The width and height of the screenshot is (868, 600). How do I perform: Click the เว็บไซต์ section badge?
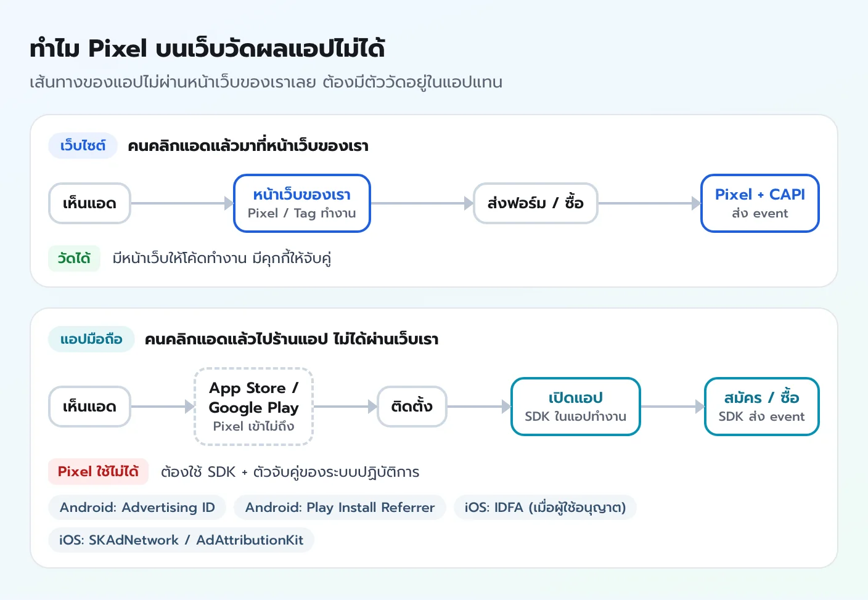[83, 146]
